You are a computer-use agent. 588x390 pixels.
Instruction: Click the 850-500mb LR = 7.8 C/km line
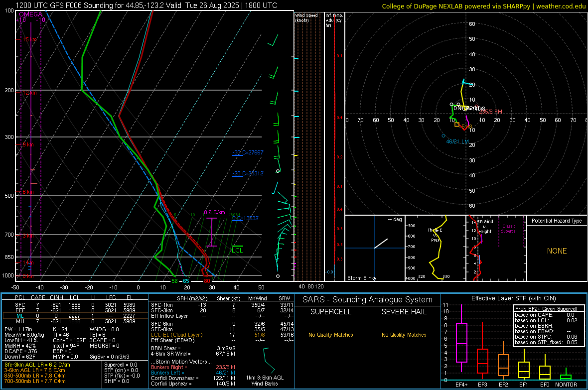tap(35, 376)
